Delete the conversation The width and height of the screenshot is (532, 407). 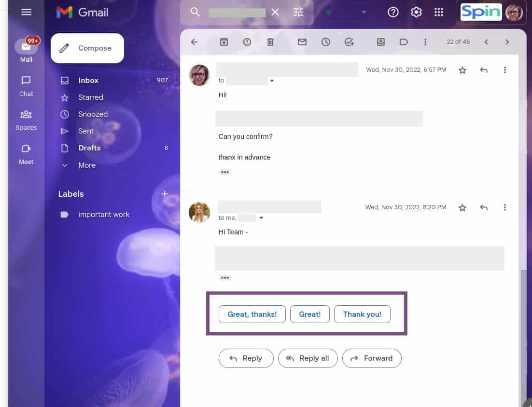pos(270,42)
